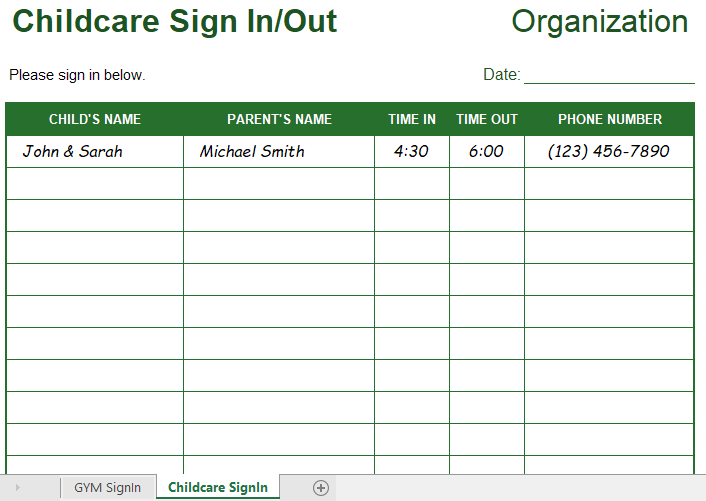Click the (123) 456-7890 phone cell

[609, 152]
